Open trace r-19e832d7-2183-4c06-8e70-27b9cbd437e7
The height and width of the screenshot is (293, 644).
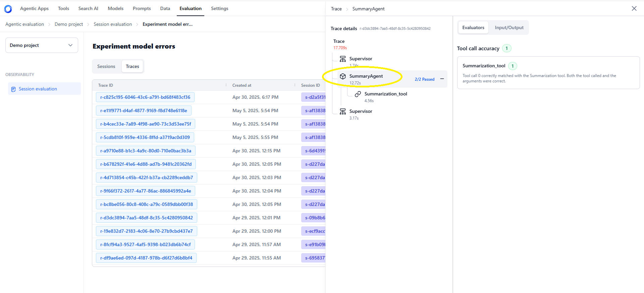click(147, 231)
